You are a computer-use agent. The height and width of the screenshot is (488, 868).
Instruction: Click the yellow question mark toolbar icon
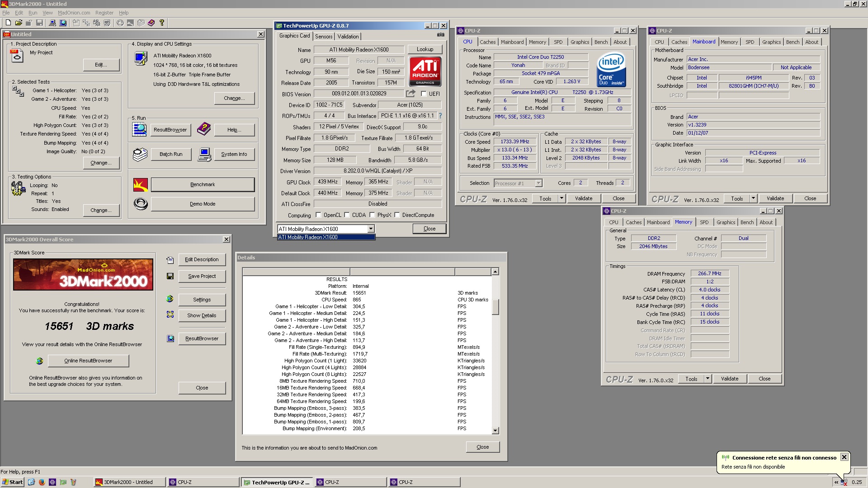pyautogui.click(x=162, y=23)
